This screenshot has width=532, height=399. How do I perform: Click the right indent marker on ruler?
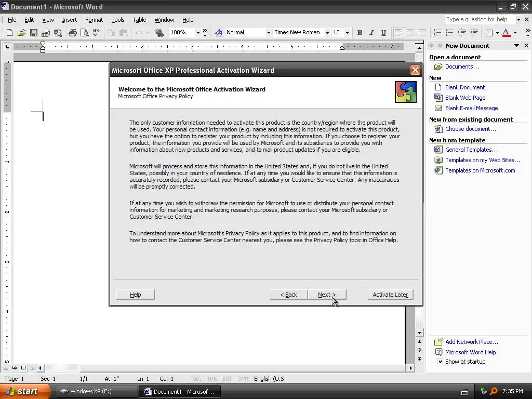point(342,48)
